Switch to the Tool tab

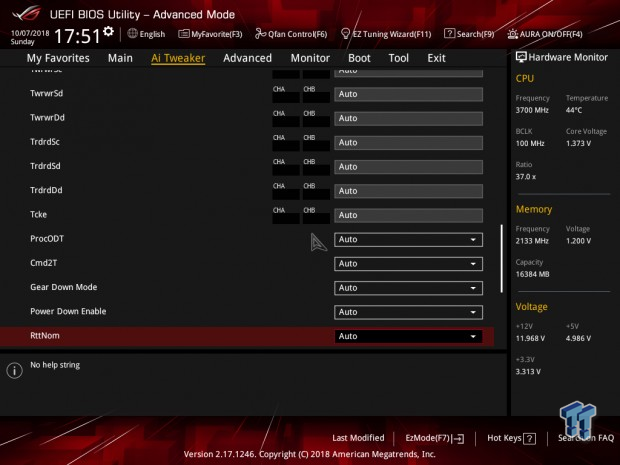point(399,58)
